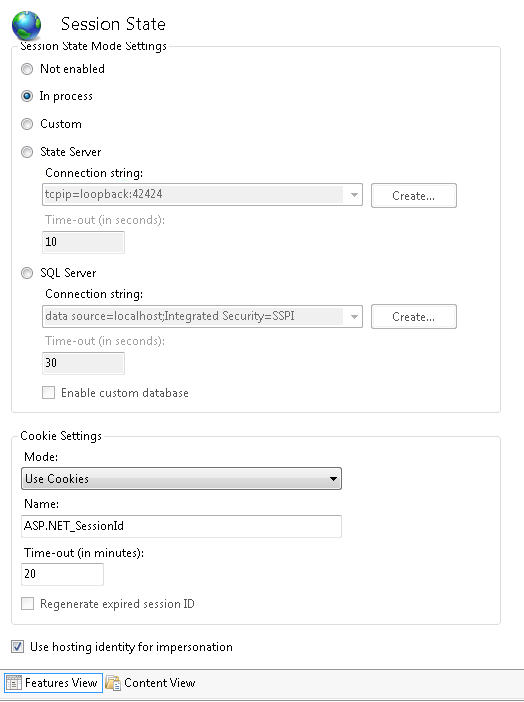Select the In process radio button
The height and width of the screenshot is (702, 524).
pyautogui.click(x=27, y=96)
